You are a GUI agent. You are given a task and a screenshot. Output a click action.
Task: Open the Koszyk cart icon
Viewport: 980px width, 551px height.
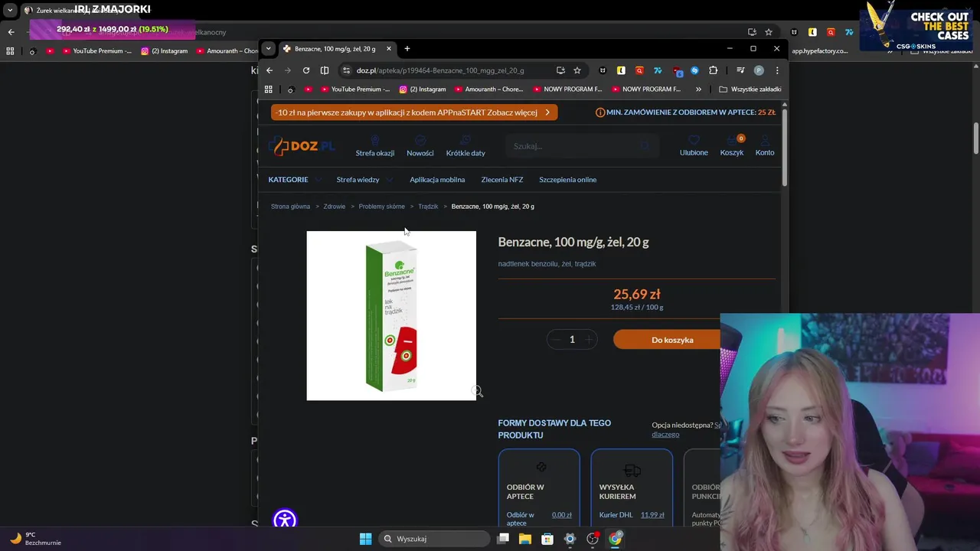coord(732,141)
